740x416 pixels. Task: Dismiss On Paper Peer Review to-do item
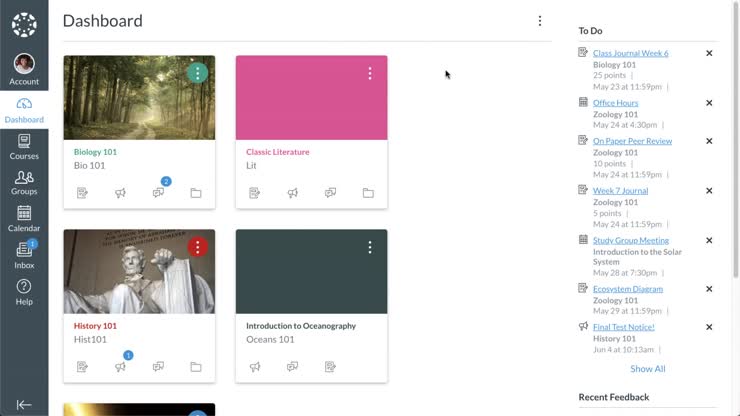[x=709, y=141]
